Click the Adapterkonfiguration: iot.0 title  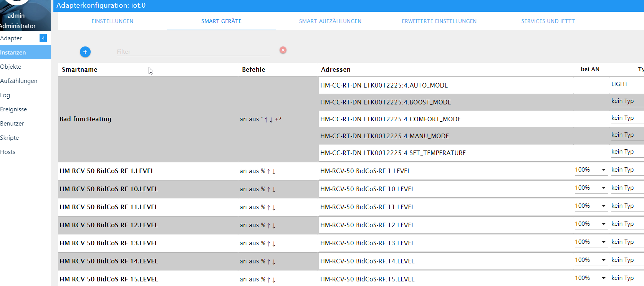(x=101, y=5)
